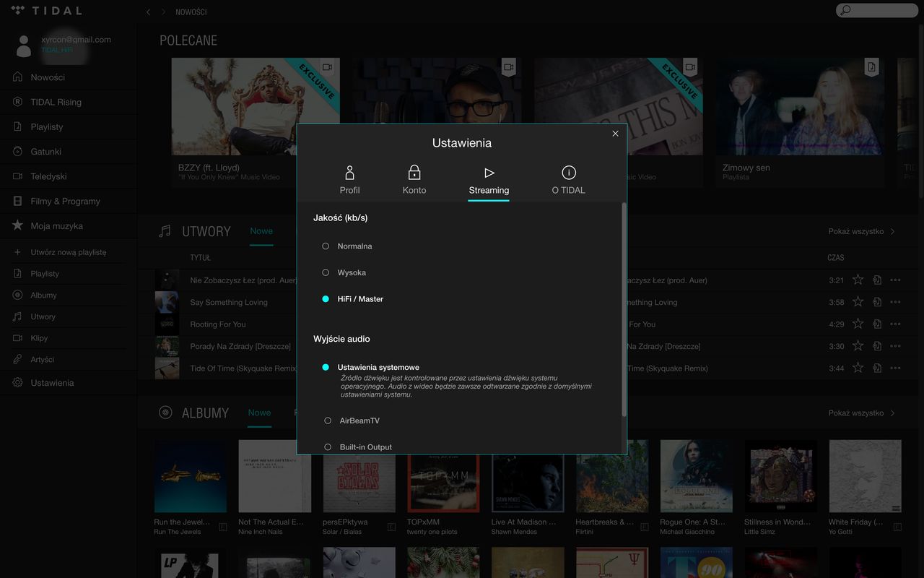Open more options for 4:29 track
Image resolution: width=924 pixels, height=578 pixels.
point(896,324)
